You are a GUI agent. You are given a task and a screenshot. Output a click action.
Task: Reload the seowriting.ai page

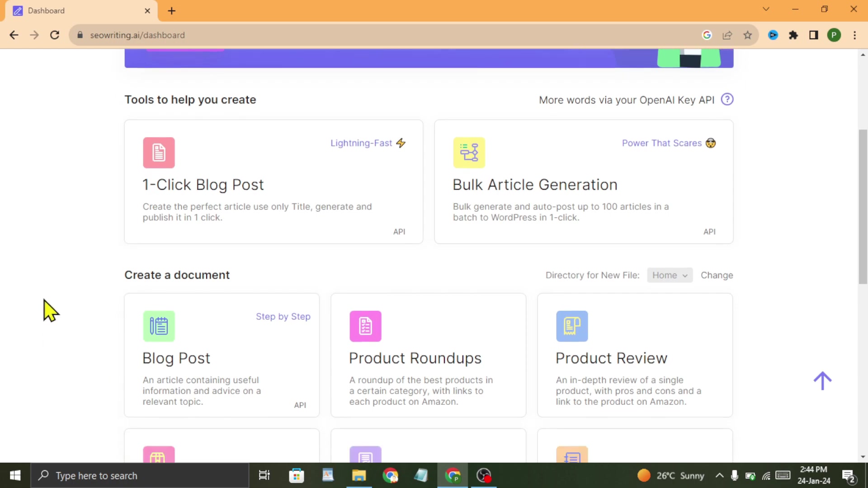55,35
